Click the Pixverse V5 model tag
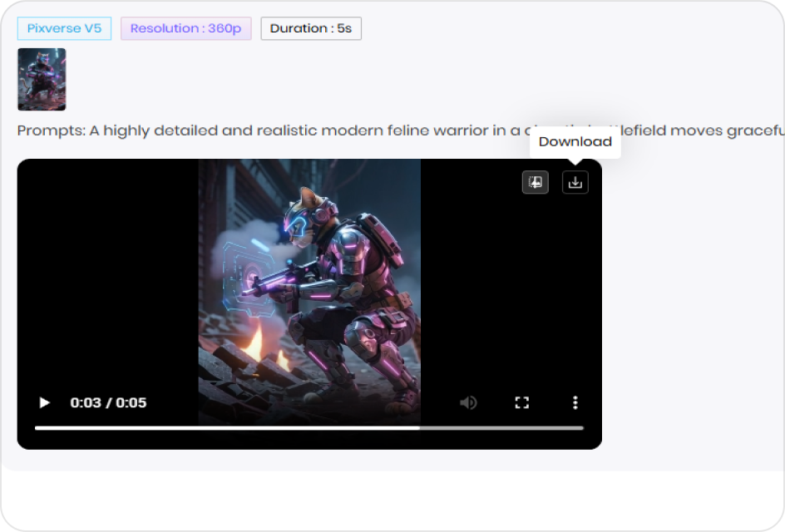Screen dimensions: 785x532 click(64, 28)
